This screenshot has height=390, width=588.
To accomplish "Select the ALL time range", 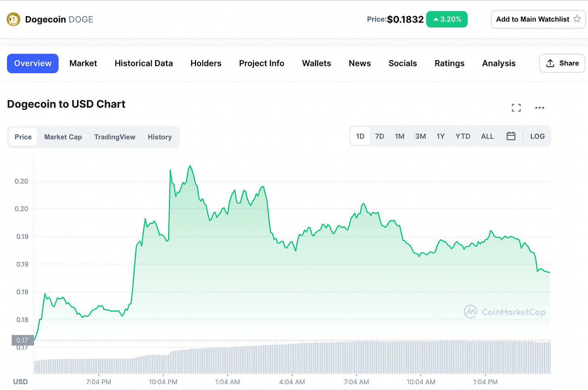I will pyautogui.click(x=487, y=136).
